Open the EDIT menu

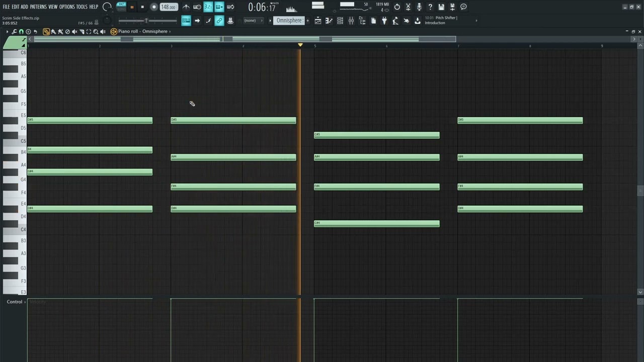(x=16, y=7)
